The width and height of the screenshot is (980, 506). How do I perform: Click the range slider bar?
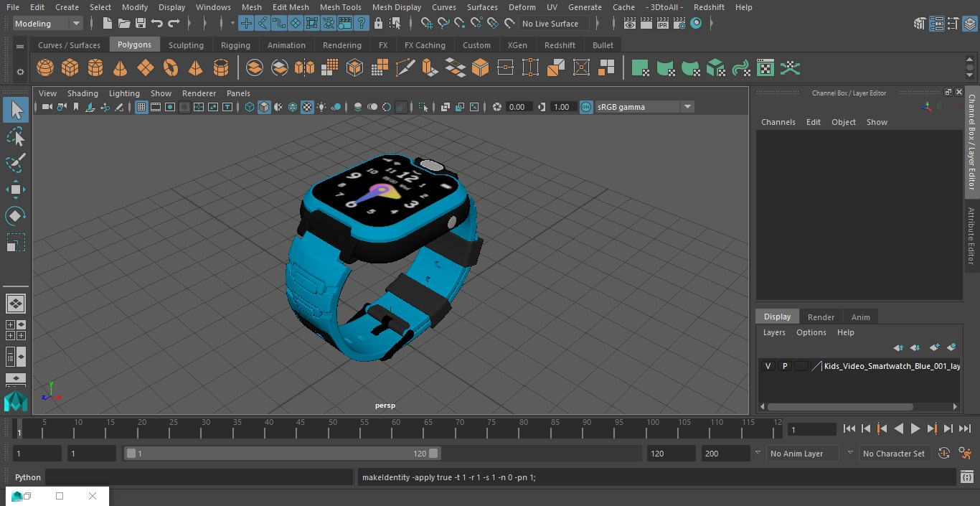[282, 454]
